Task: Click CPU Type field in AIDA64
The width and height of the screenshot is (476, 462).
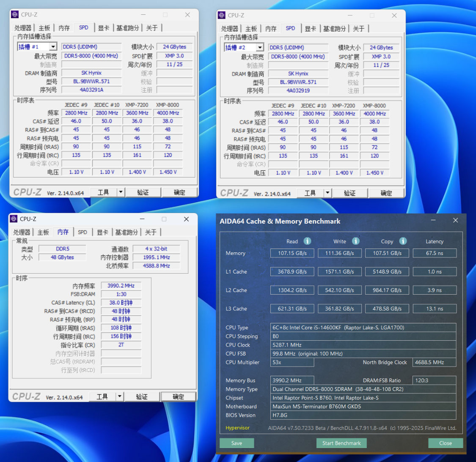Action: point(363,327)
